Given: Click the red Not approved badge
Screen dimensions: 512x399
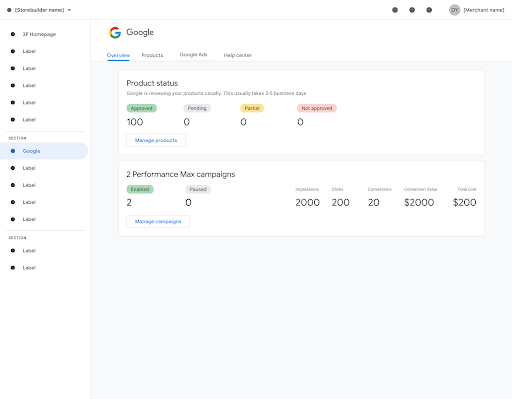Looking at the screenshot, I should coord(317,108).
